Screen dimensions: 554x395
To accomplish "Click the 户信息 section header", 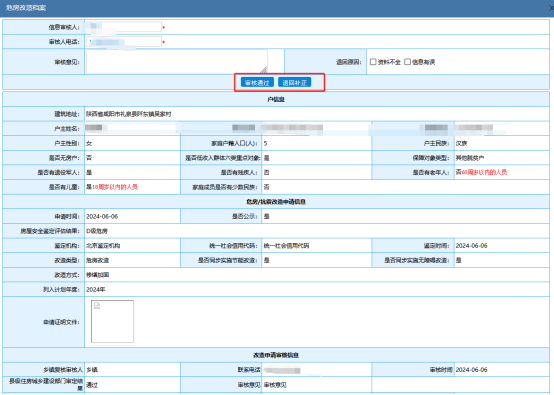I will [276, 100].
